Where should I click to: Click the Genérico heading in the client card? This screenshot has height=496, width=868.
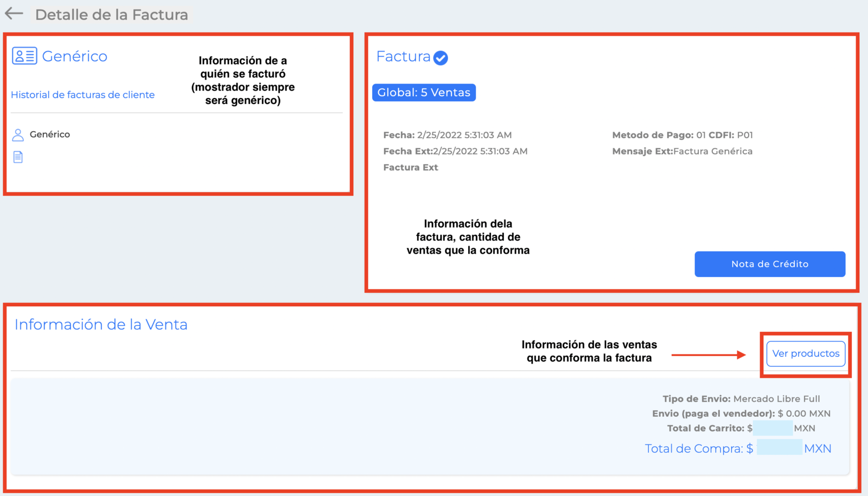75,56
